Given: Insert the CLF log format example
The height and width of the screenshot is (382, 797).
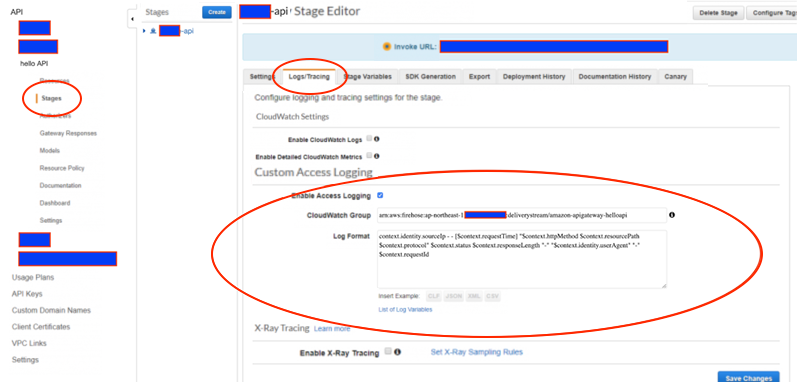Looking at the screenshot, I should click(434, 296).
